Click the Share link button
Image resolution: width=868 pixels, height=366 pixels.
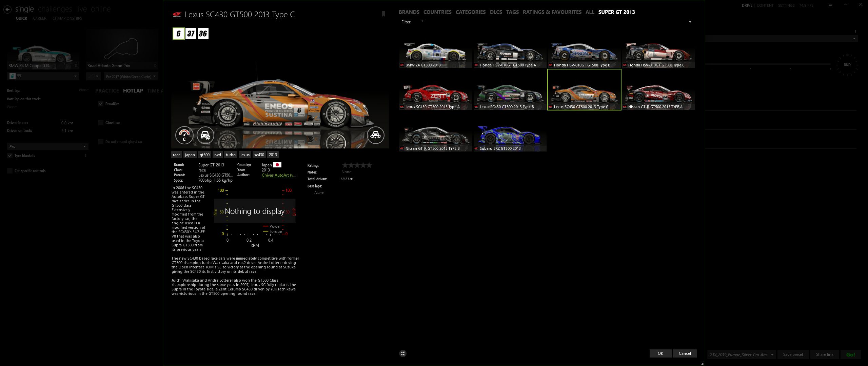pyautogui.click(x=824, y=354)
